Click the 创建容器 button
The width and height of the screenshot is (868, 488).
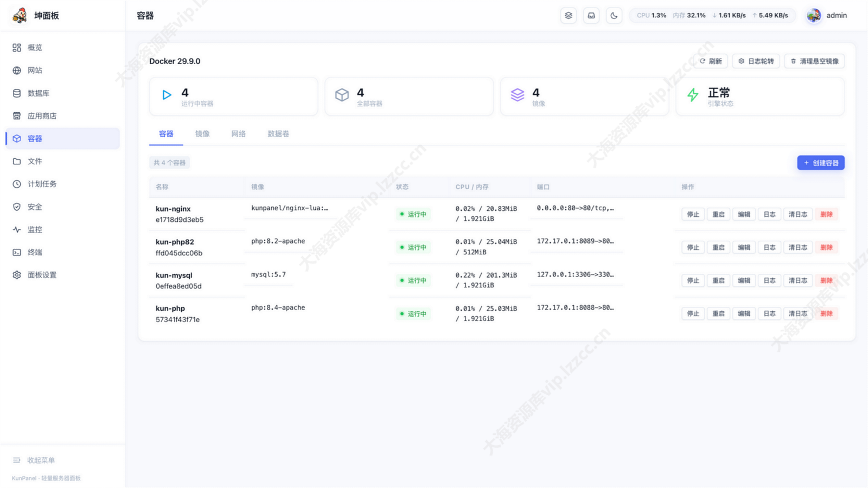click(820, 163)
